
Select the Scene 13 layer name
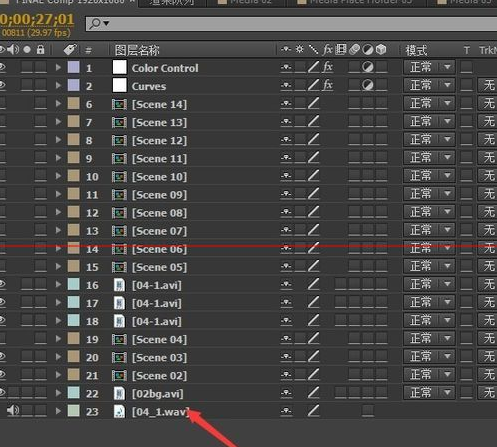[159, 123]
